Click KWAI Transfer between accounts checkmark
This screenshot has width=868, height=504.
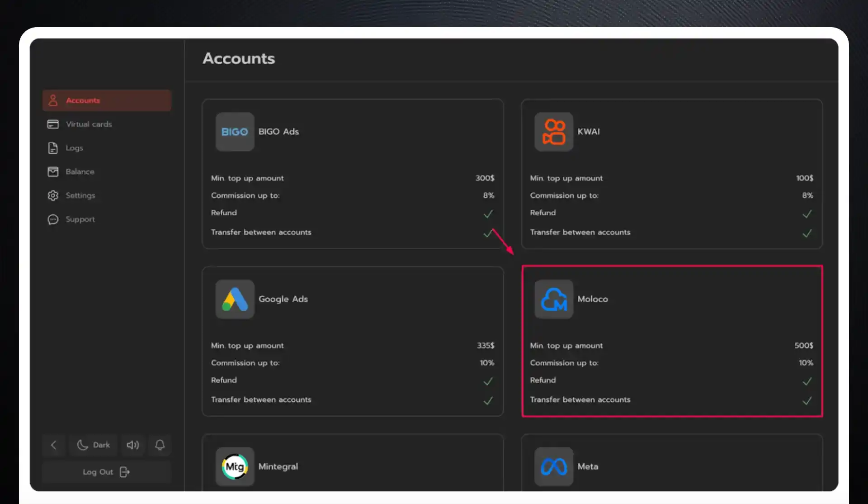(807, 233)
